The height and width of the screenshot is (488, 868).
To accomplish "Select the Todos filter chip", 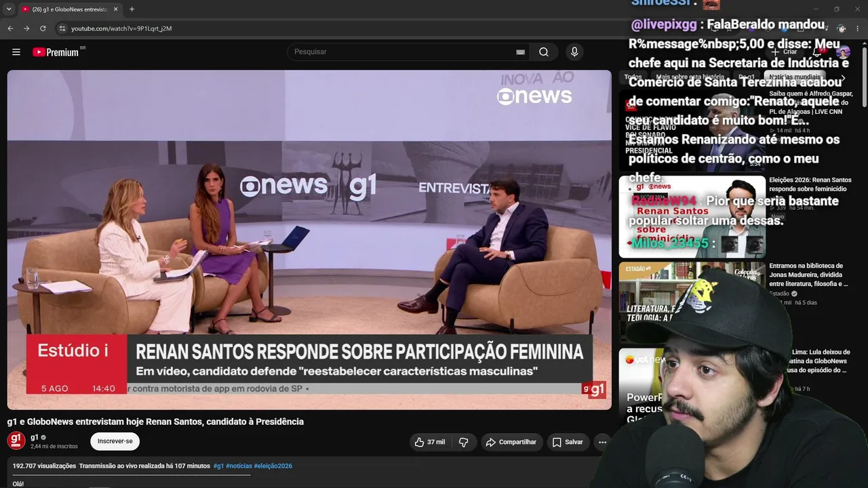I will pos(633,77).
